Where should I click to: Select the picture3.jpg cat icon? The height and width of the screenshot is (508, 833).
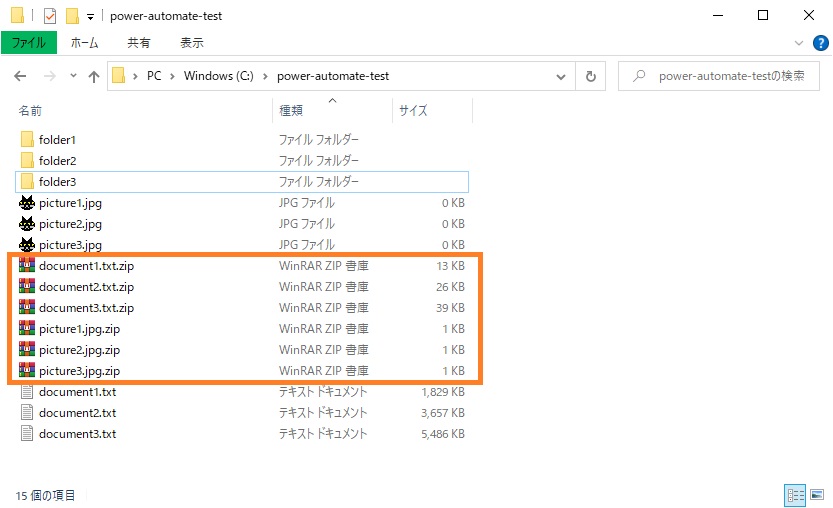[x=27, y=244]
